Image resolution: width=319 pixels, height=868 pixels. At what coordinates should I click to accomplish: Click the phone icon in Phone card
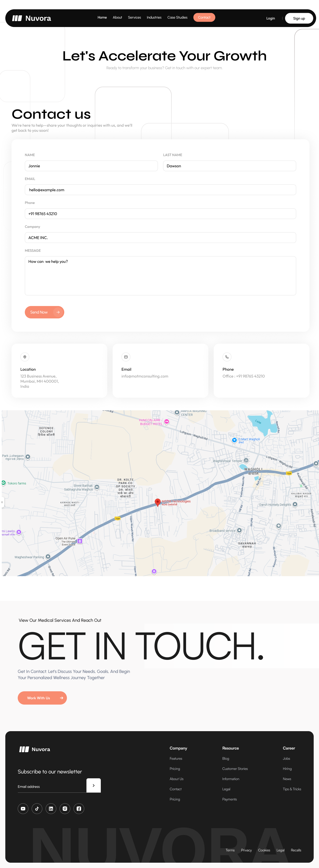(227, 357)
